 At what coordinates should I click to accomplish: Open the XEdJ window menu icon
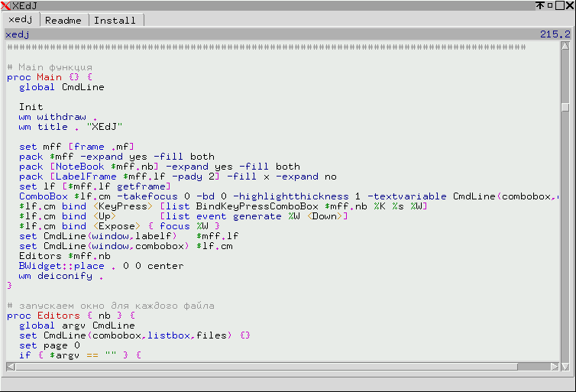(x=6, y=6)
